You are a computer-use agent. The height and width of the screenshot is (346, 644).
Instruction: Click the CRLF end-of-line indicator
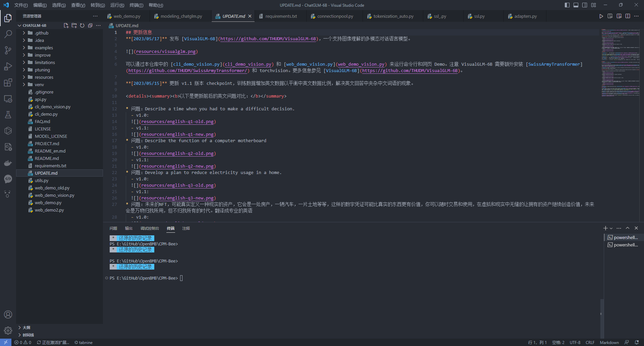coord(590,342)
